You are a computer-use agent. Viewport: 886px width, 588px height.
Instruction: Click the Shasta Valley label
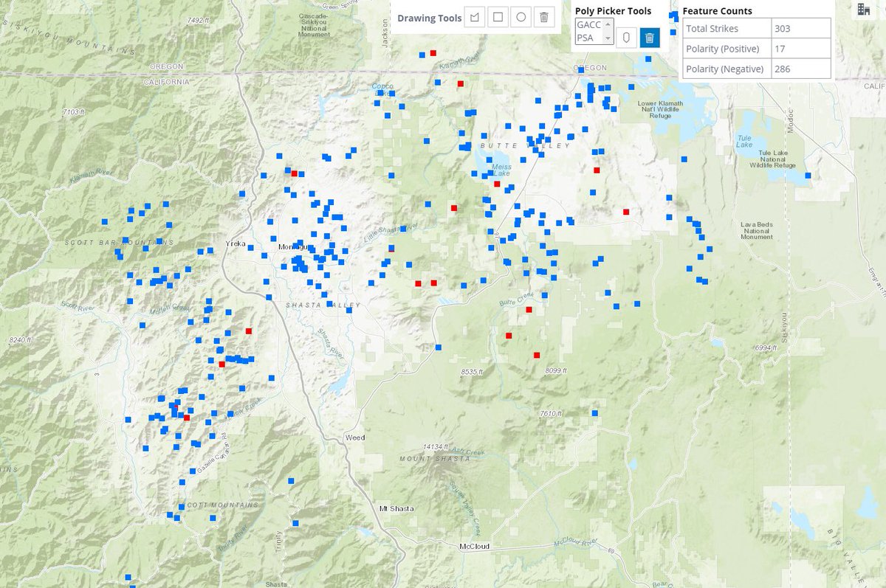tap(324, 305)
